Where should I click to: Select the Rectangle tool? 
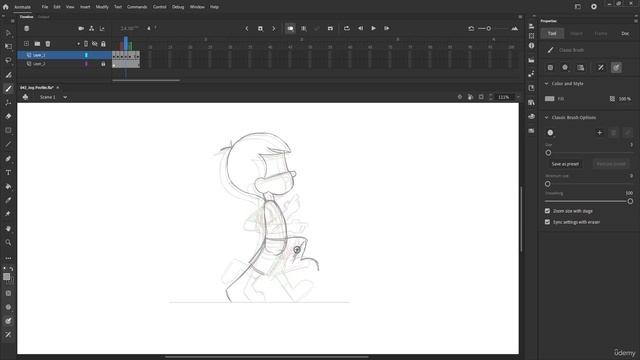tap(8, 130)
